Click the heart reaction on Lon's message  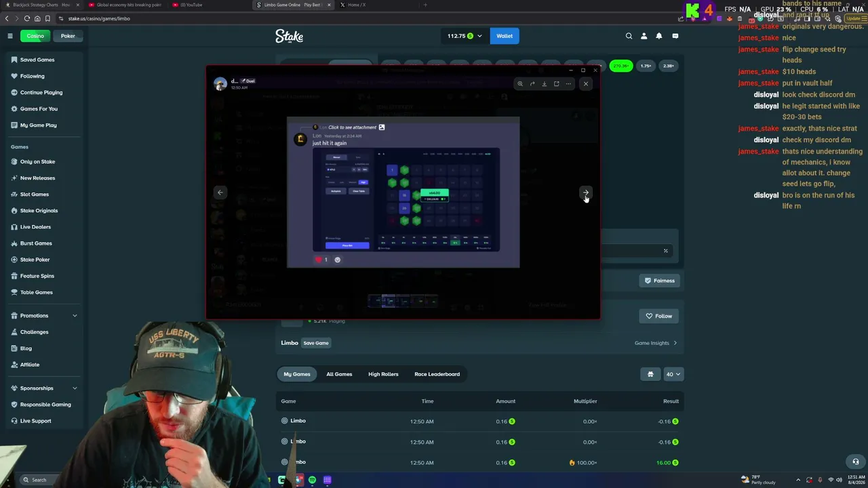tap(321, 260)
